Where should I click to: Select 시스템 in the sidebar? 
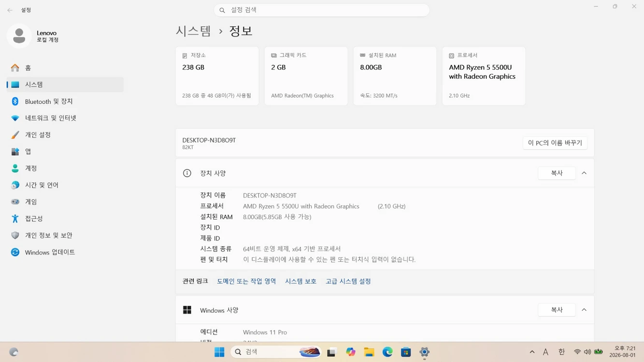click(65, 84)
